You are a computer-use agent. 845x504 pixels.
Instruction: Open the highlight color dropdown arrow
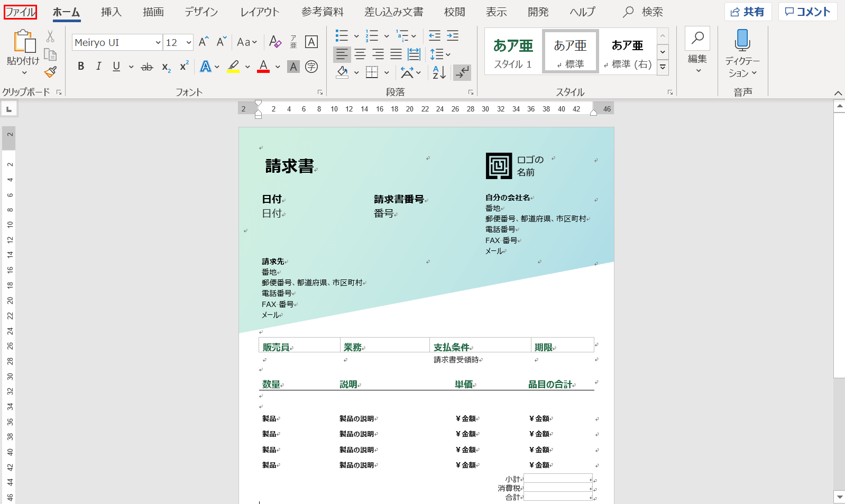coord(247,67)
